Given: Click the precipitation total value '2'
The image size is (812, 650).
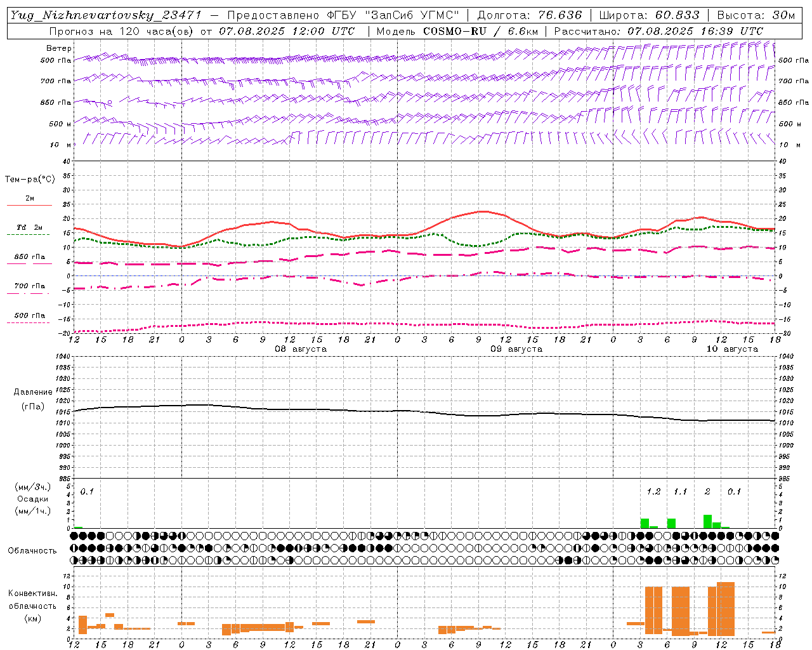Looking at the screenshot, I should tap(707, 492).
